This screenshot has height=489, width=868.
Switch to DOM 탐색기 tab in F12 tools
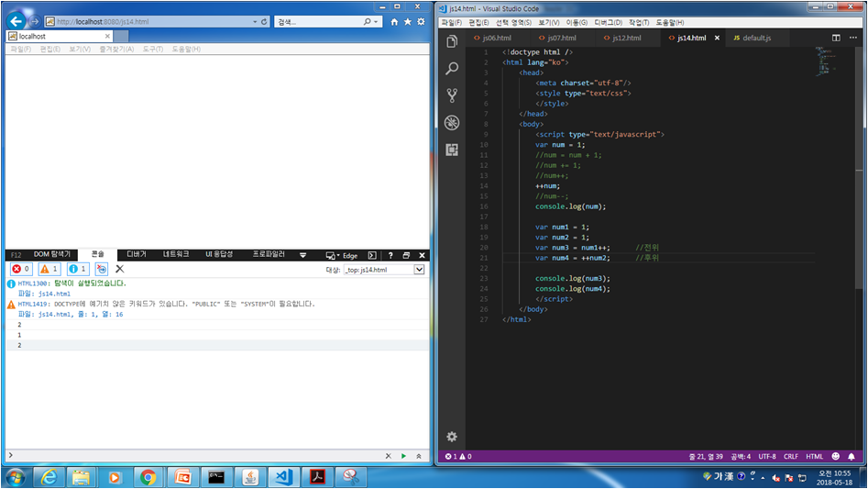pos(52,254)
